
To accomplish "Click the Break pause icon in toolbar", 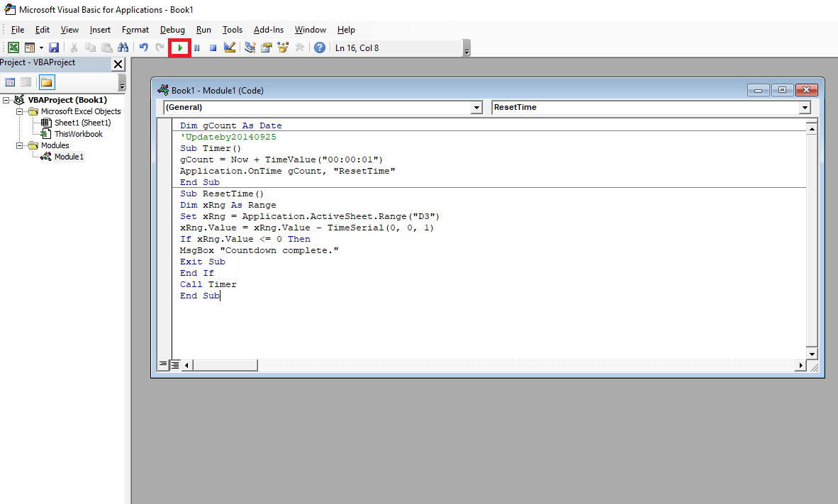I will click(x=196, y=47).
